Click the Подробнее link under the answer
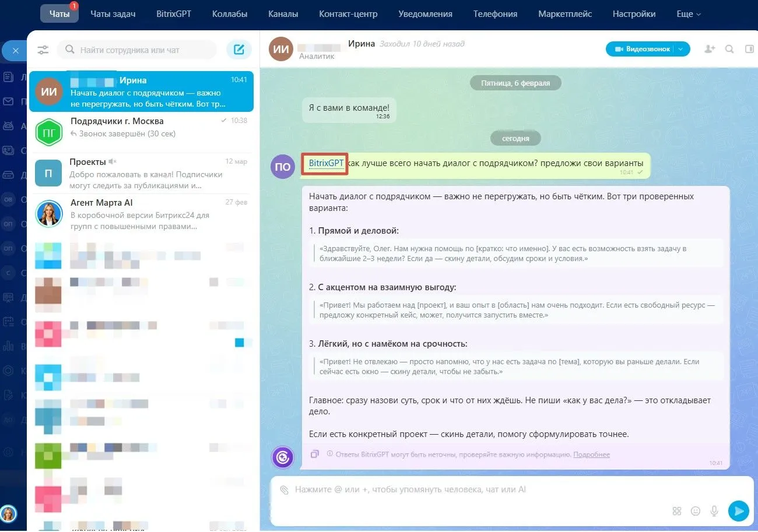The image size is (758, 532). pos(591,455)
